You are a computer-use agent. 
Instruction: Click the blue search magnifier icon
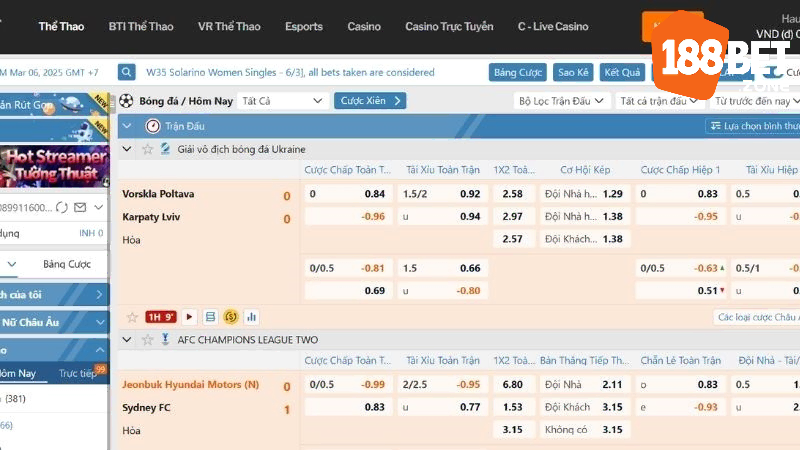point(126,72)
